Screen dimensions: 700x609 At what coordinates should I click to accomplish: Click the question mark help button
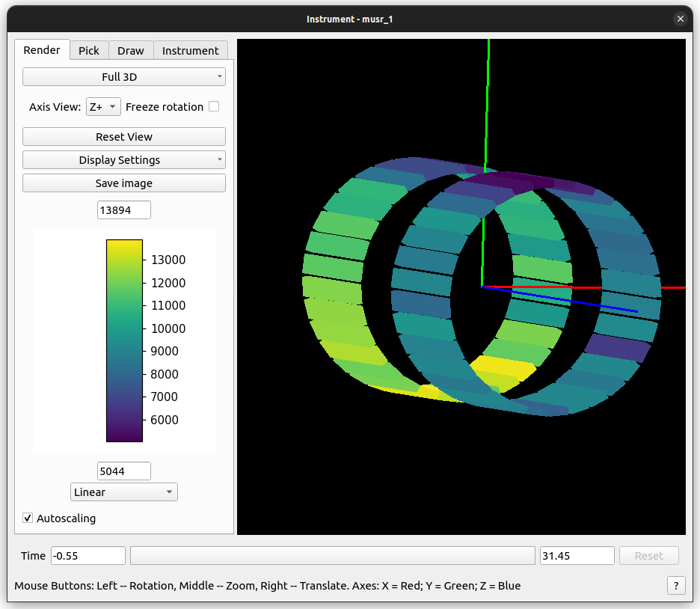click(x=676, y=586)
